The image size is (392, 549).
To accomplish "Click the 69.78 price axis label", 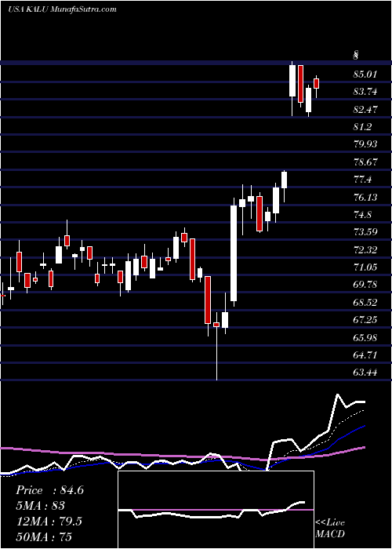I will pyautogui.click(x=365, y=285).
